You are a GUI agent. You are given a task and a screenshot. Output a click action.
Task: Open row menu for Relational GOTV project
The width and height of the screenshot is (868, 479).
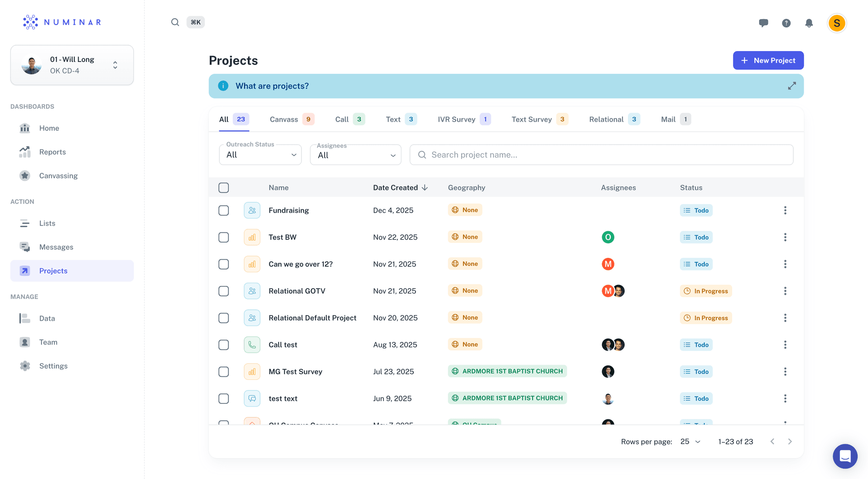[785, 291]
